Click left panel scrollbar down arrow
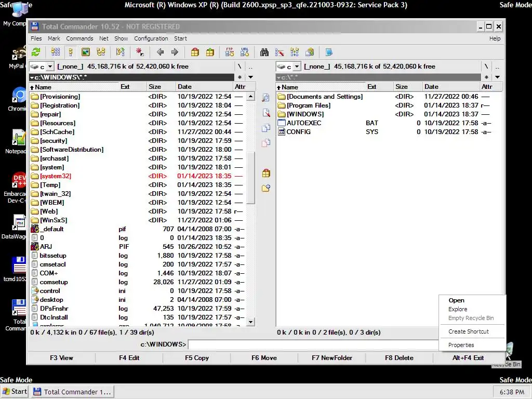 coord(251,322)
